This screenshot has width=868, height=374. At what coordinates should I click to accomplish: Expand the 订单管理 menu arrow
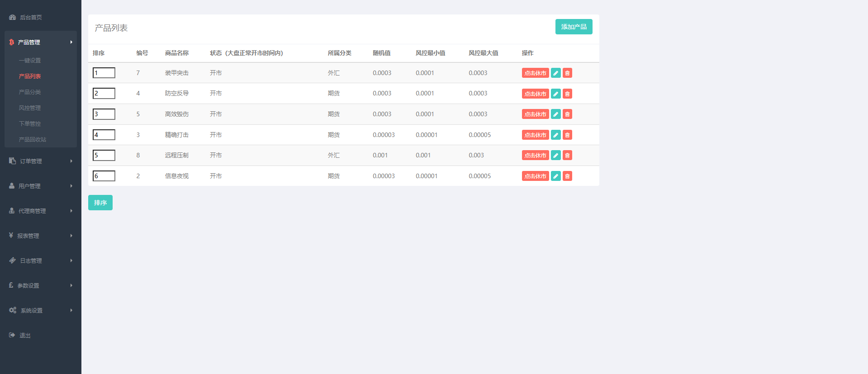tap(71, 161)
